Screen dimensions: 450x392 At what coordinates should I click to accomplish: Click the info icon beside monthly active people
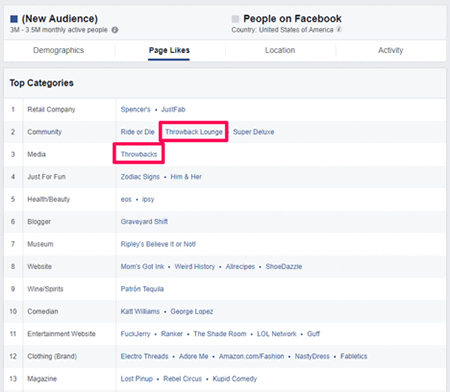tap(115, 30)
